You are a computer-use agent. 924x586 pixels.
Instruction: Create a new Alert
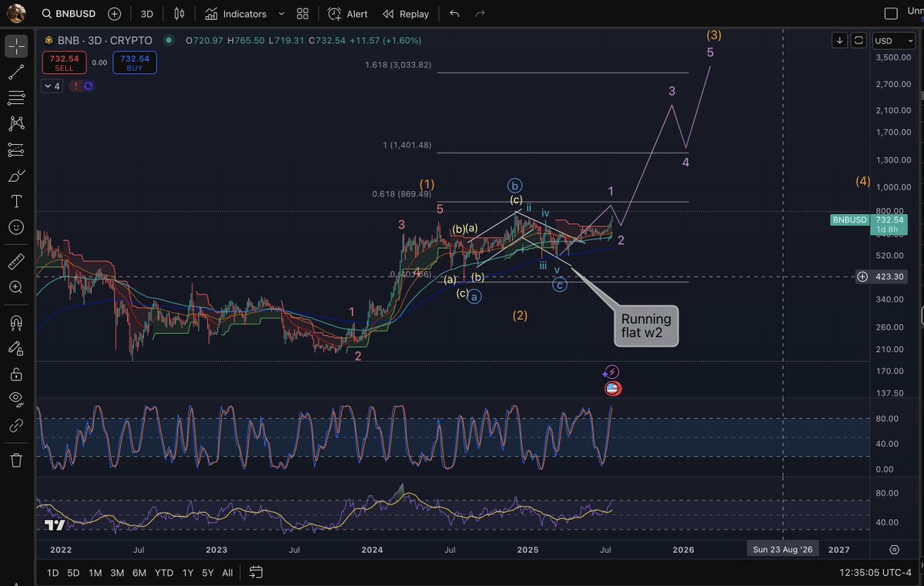point(348,14)
